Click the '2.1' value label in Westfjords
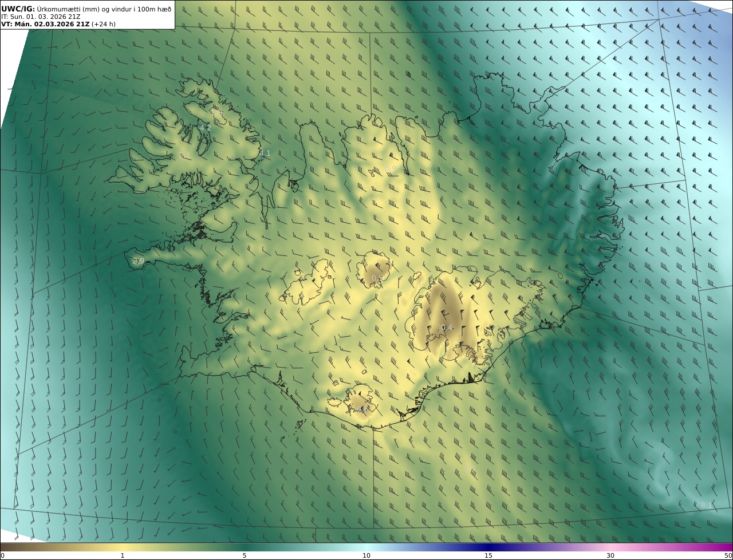Screen dimensions: 733x560 pyautogui.click(x=186, y=156)
